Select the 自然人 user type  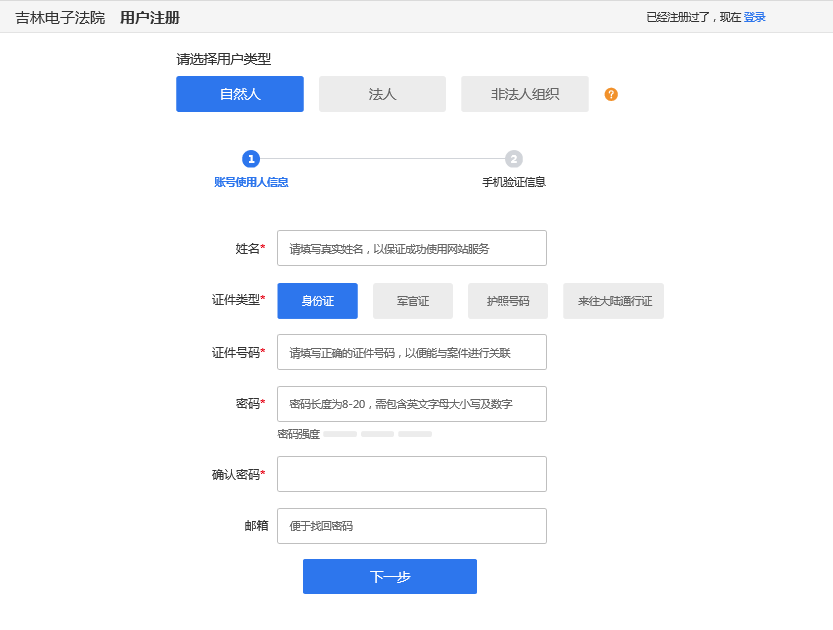(240, 94)
